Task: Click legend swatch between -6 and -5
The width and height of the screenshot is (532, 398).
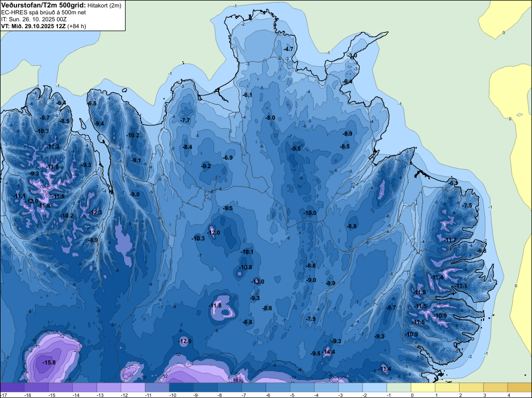Action: pos(278,387)
